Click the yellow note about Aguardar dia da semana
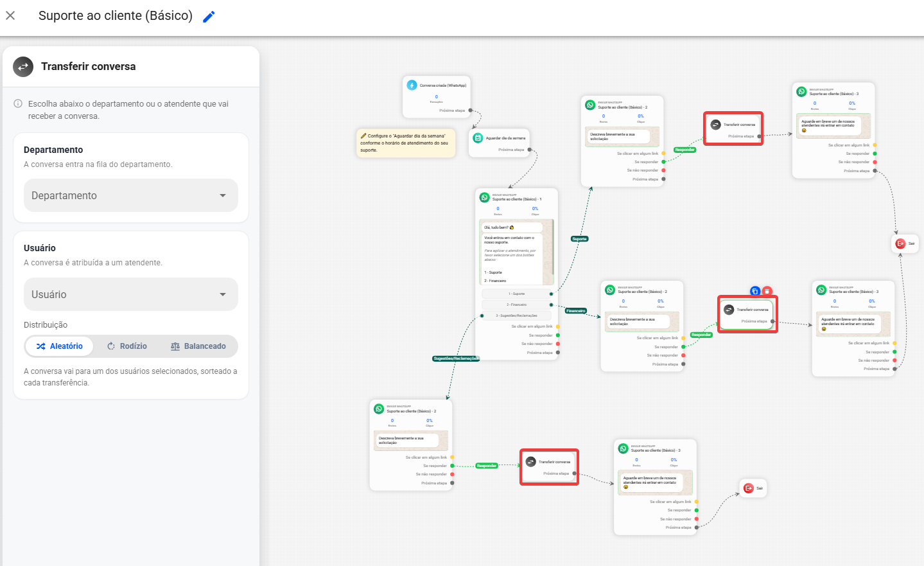Screen dimensions: 924x566 pos(406,143)
